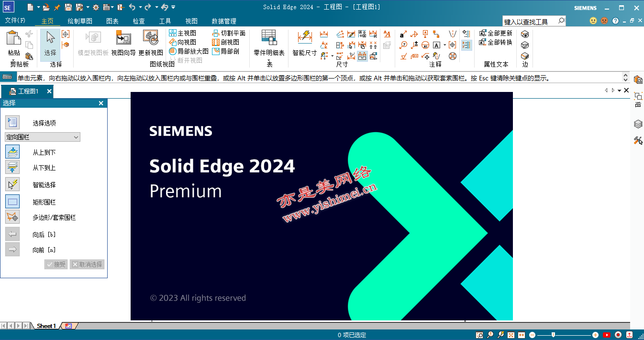644x340 pixels.
Task: Toggle Polygon/Lasso Fence (多边形/套索围栏) mode
Action: tap(12, 217)
